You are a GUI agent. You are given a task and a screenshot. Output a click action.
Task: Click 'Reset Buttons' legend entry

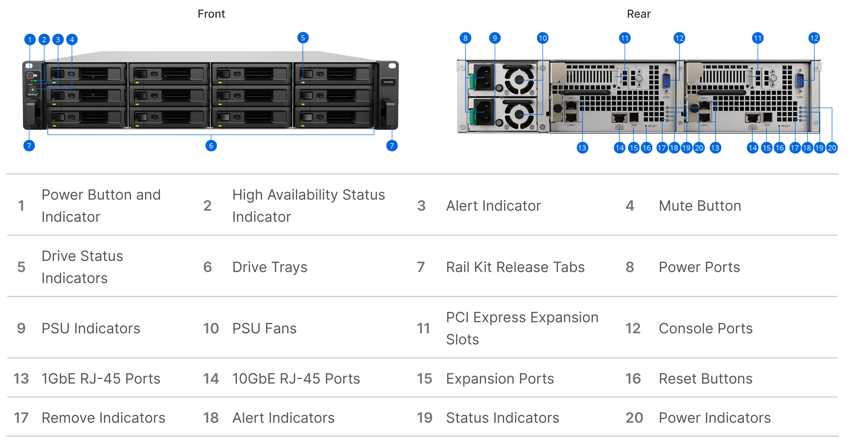[705, 379]
